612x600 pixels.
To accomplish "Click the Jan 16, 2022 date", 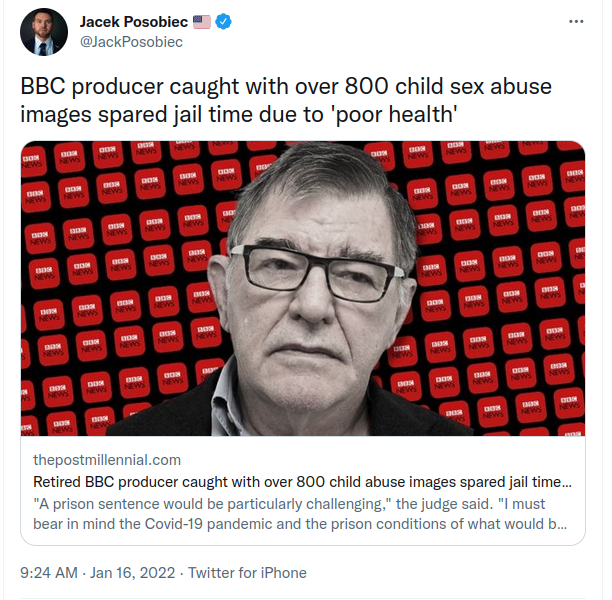I will 133,573.
